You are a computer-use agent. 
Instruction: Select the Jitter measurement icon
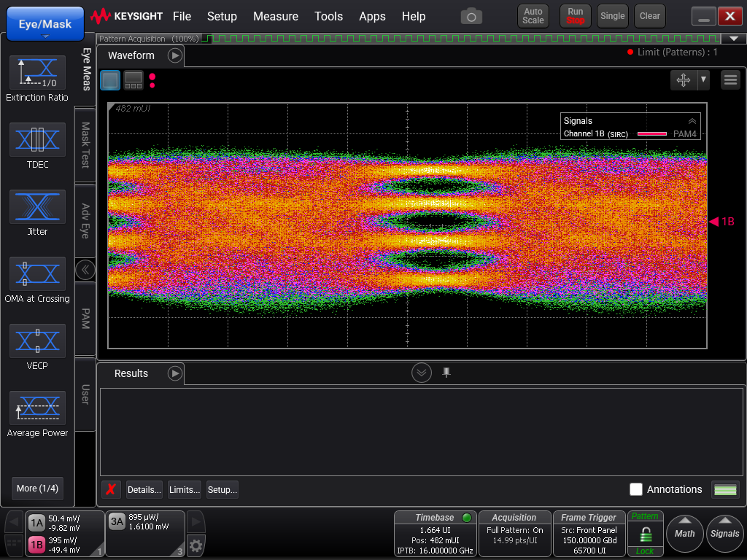click(x=37, y=206)
